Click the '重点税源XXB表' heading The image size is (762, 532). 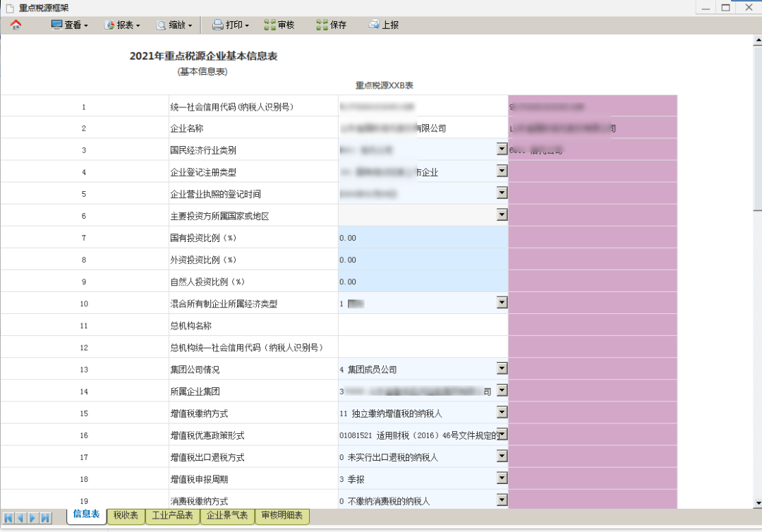click(384, 85)
